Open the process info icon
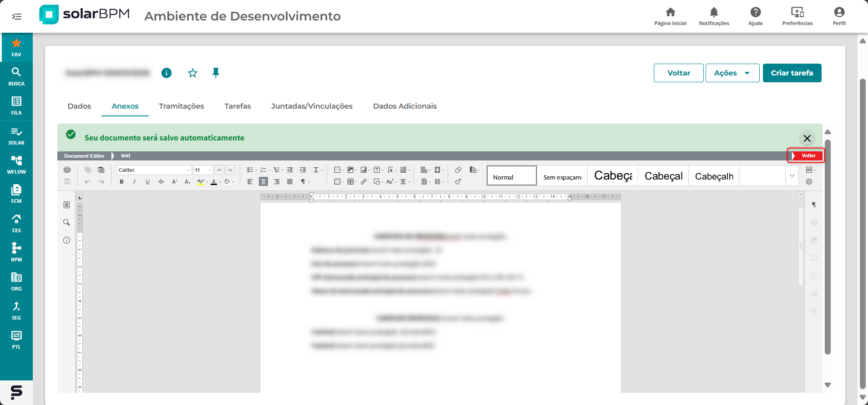Screen dimensions: 868x405 click(167, 73)
